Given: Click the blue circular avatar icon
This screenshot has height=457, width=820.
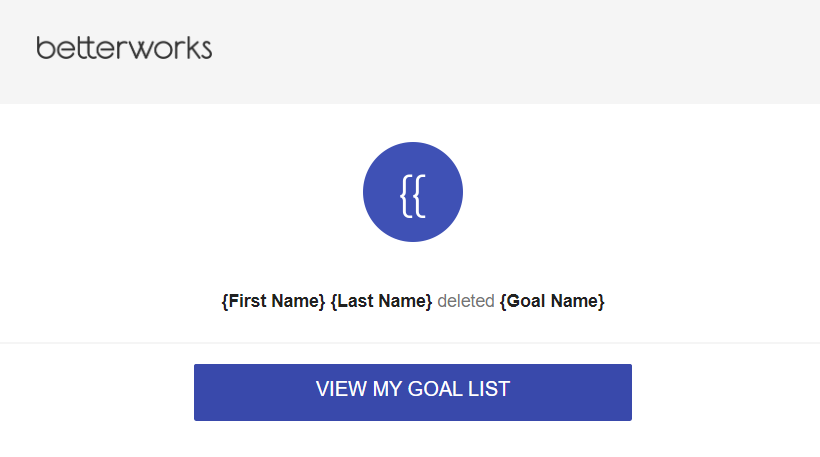Looking at the screenshot, I should click(x=413, y=192).
